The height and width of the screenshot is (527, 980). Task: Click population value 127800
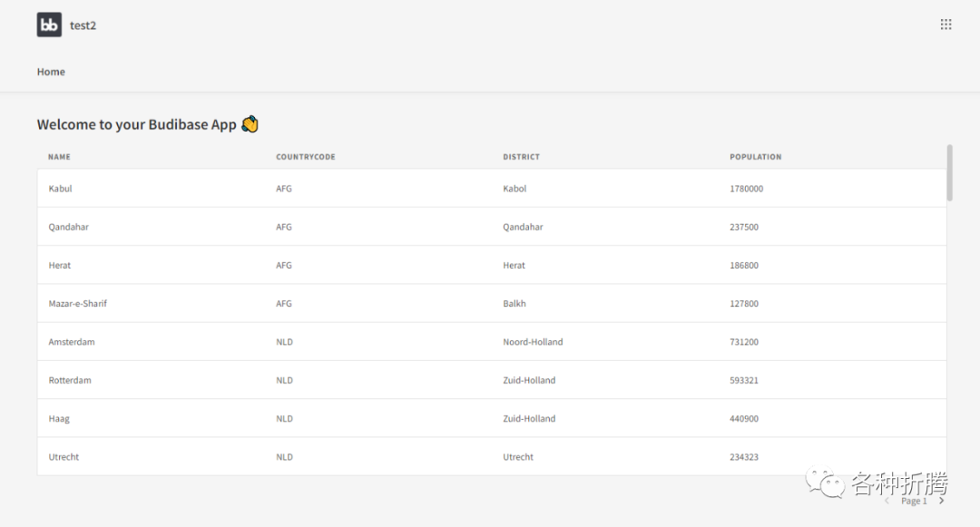coord(744,304)
